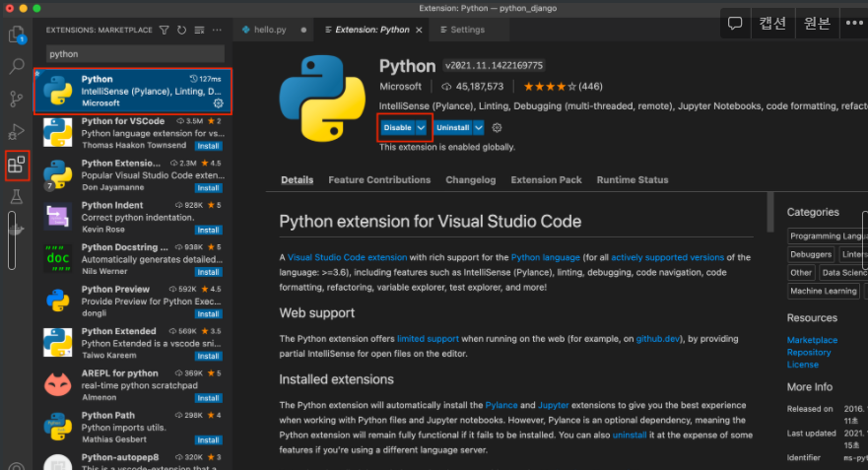The image size is (868, 470).
Task: Click the large Python extension logo
Action: (x=323, y=99)
